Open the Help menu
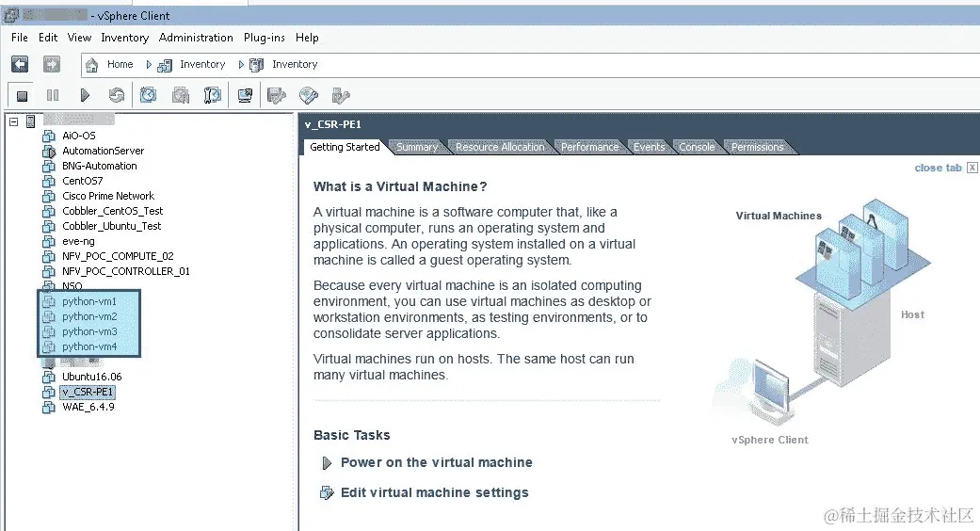The image size is (980, 531). 307,38
